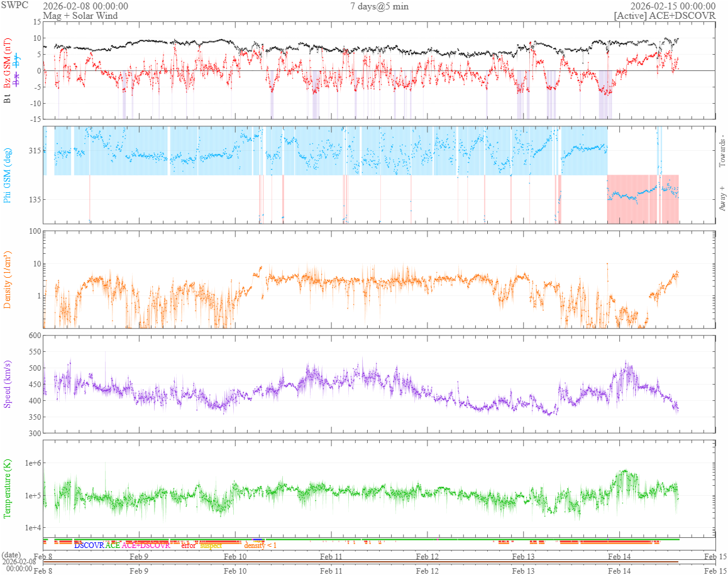Click the 'Away +' sector label
728x575 pixels.
tap(722, 199)
